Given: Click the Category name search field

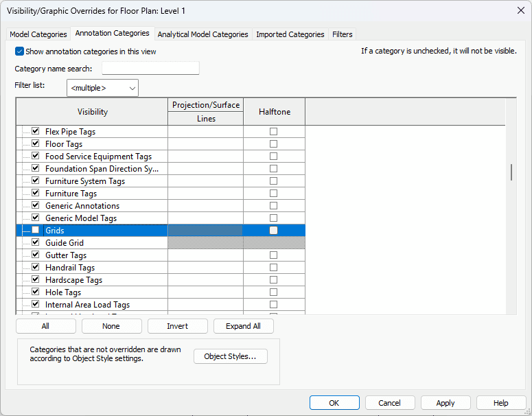Looking at the screenshot, I should point(150,68).
